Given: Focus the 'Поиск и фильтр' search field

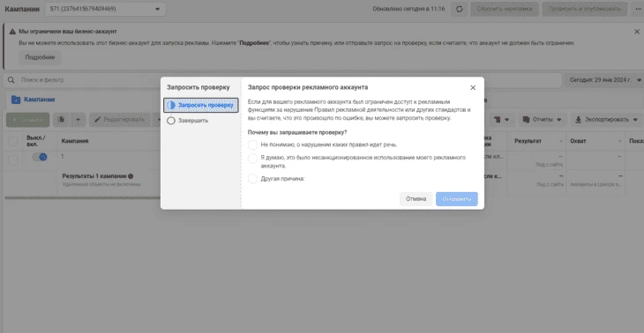Looking at the screenshot, I should (282, 80).
